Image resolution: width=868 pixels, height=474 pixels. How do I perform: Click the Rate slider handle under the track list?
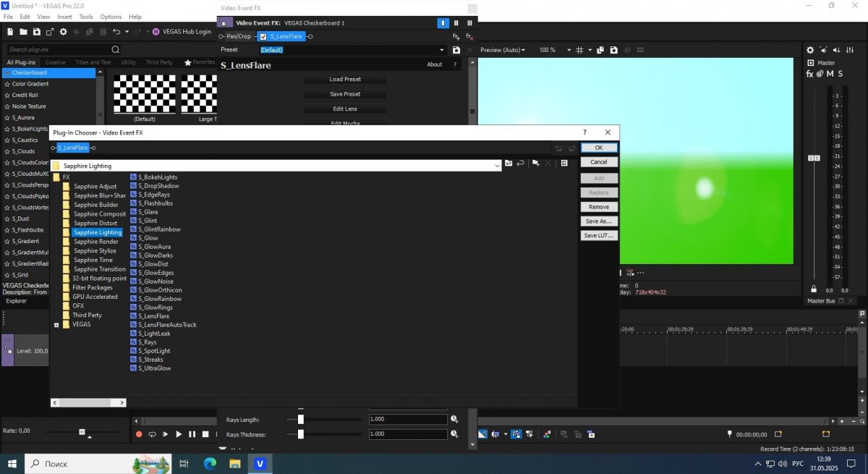(x=82, y=431)
